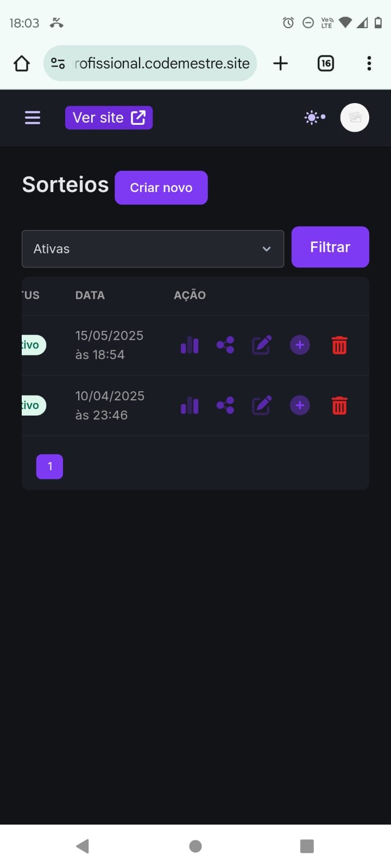Open browser tab switcher showing 16
The height and width of the screenshot is (868, 391).
coord(325,63)
